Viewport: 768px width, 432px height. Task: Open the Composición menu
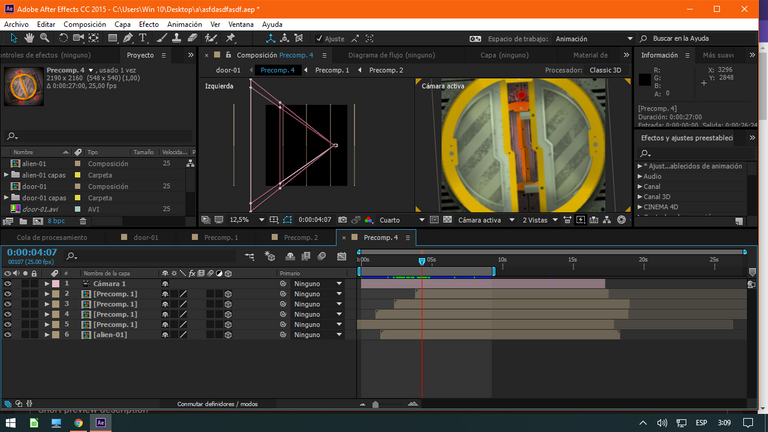[x=84, y=24]
